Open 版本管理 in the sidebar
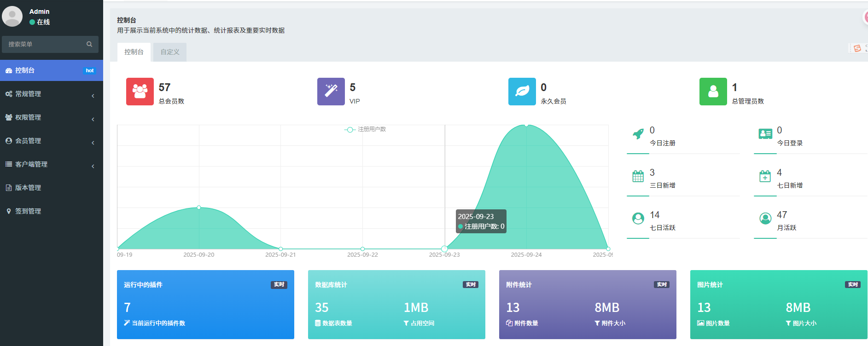Image resolution: width=868 pixels, height=346 pixels. tap(28, 188)
